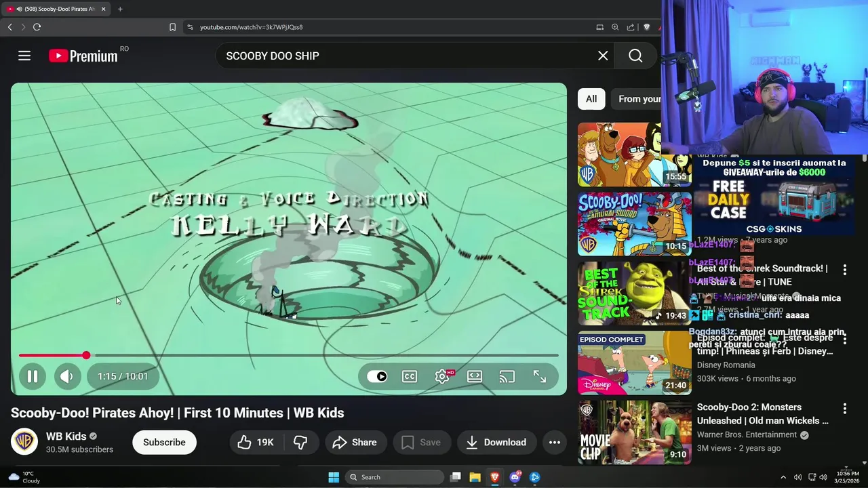Click the zoom magnifier icon in address bar
Viewport: 868px width, 488px height.
tap(615, 27)
